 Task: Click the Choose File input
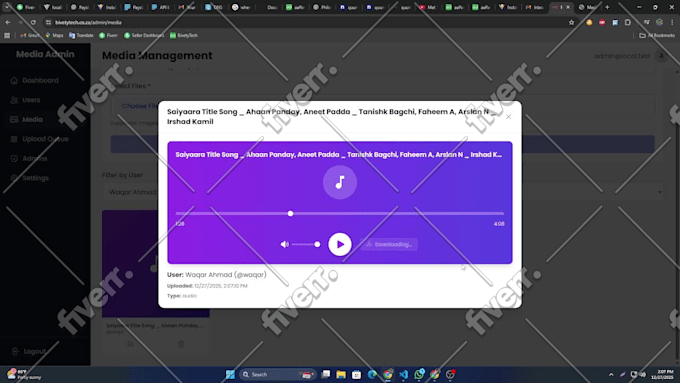(383, 106)
